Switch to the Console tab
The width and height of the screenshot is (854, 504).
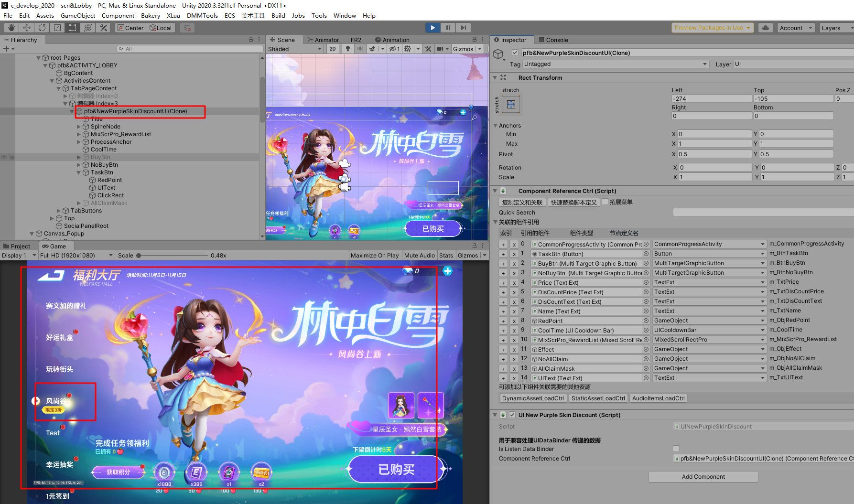(x=553, y=40)
